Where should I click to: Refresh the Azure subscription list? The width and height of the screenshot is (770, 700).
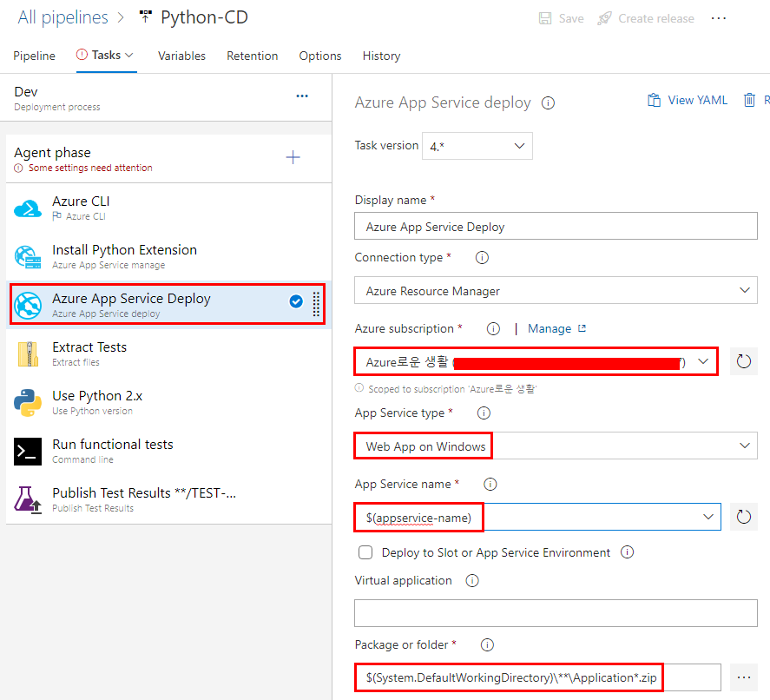point(743,361)
